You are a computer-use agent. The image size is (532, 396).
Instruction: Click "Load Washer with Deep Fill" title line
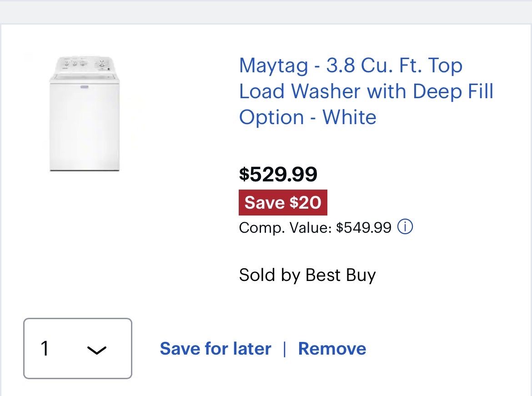pos(366,91)
